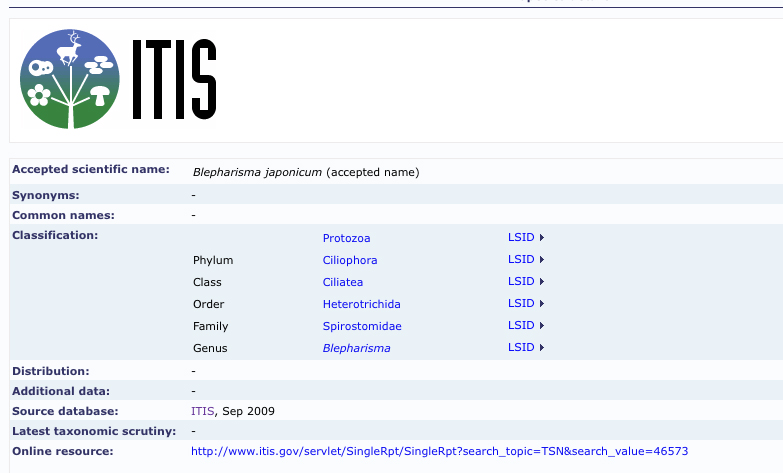Image resolution: width=783 pixels, height=473 pixels.
Task: Click the large ITIS wordmark text
Action: tap(174, 79)
